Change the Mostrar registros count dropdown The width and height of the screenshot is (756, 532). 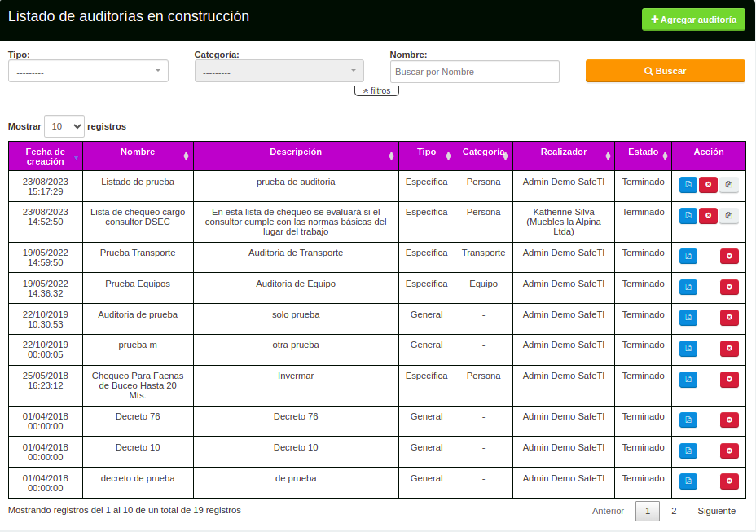(64, 126)
